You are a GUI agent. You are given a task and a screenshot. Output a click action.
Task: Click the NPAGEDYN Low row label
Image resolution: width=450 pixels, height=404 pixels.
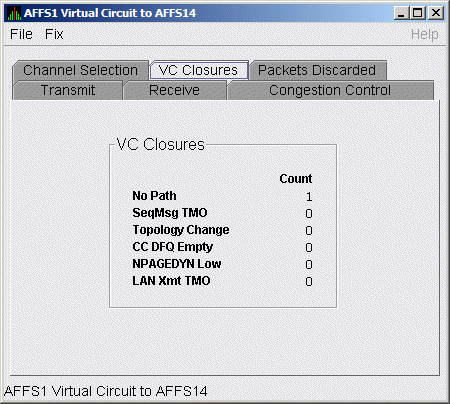pyautogui.click(x=177, y=264)
